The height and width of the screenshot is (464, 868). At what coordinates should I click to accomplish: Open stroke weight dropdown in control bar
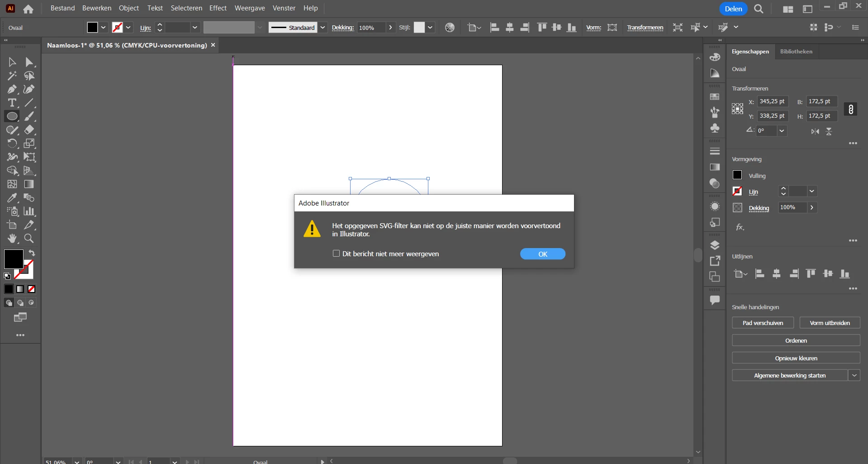[195, 28]
